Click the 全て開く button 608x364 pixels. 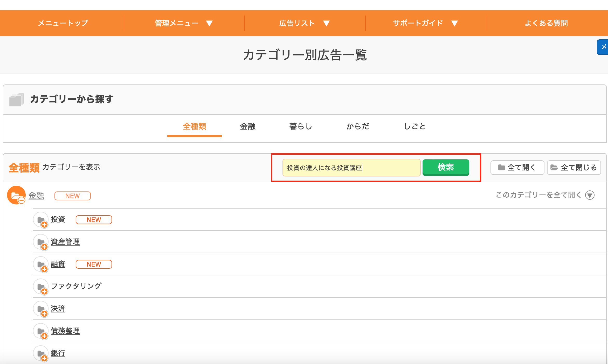pyautogui.click(x=517, y=168)
